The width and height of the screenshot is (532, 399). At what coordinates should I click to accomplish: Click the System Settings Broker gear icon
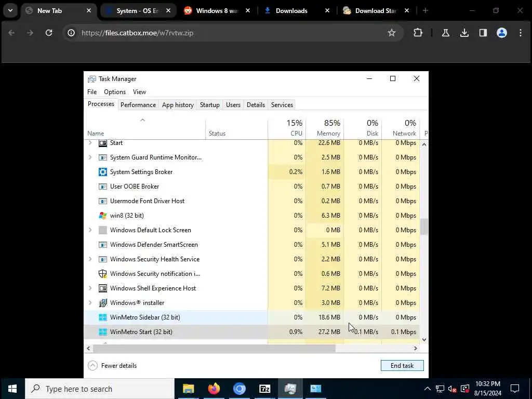point(102,171)
